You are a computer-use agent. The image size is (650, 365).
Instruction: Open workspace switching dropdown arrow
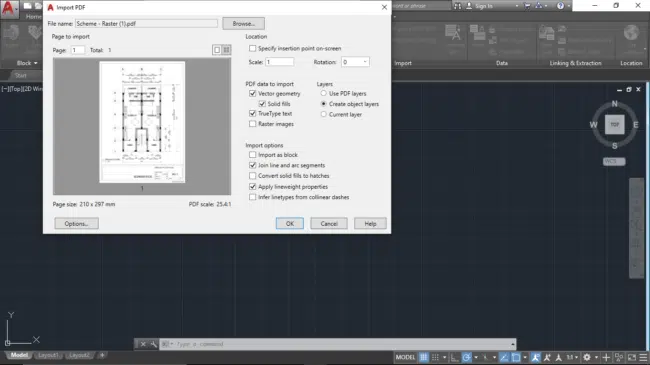coord(596,357)
